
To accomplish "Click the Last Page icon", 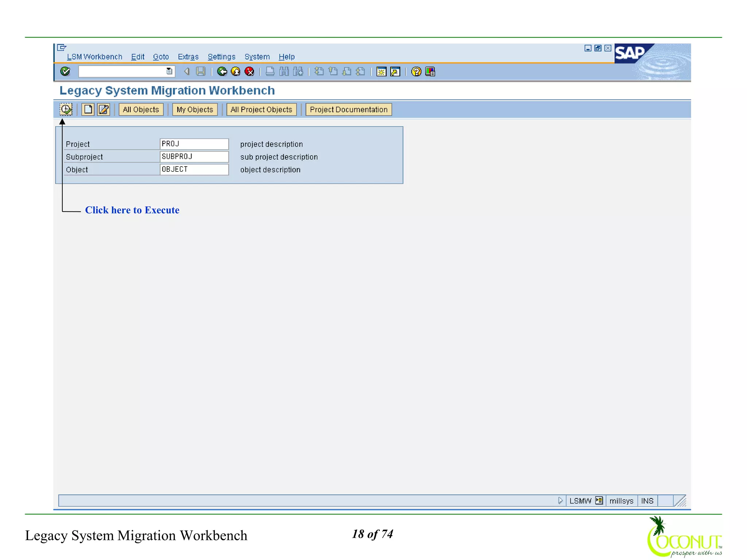I will coord(360,71).
